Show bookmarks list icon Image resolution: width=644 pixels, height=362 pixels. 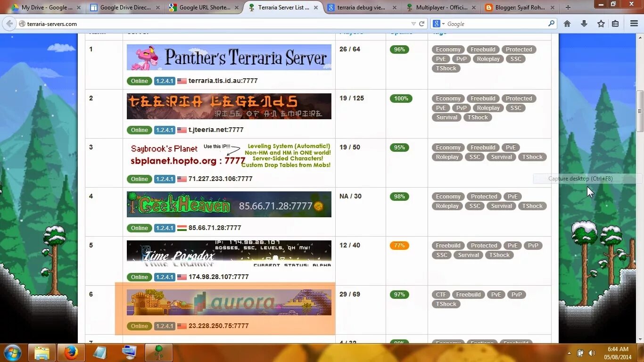pyautogui.click(x=615, y=24)
